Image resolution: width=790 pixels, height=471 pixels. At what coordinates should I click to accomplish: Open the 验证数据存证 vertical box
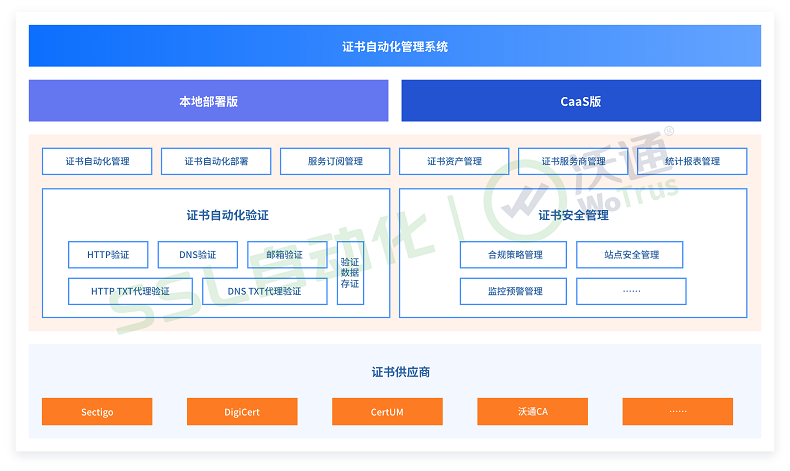tap(350, 273)
